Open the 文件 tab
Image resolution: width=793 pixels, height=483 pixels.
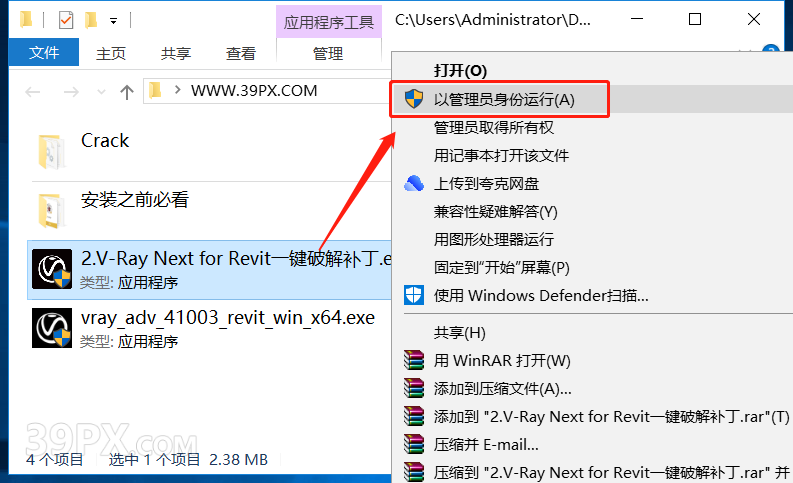44,53
